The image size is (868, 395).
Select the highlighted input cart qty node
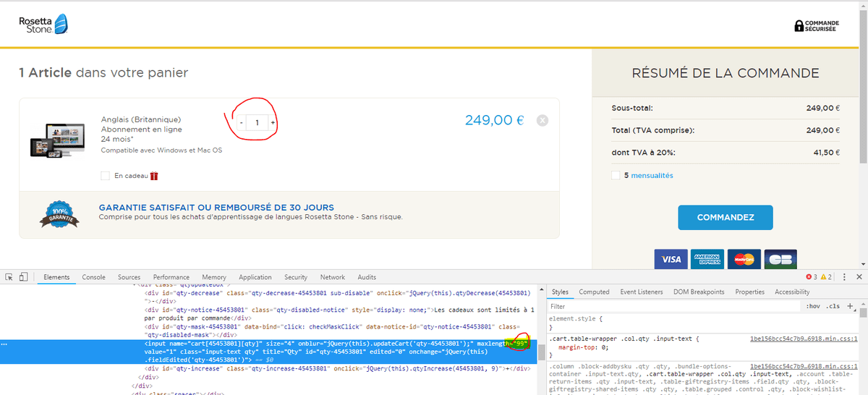click(x=268, y=351)
